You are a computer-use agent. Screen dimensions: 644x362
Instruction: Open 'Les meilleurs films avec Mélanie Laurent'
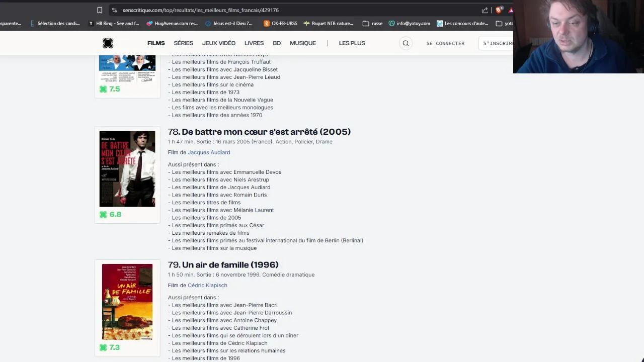point(223,210)
